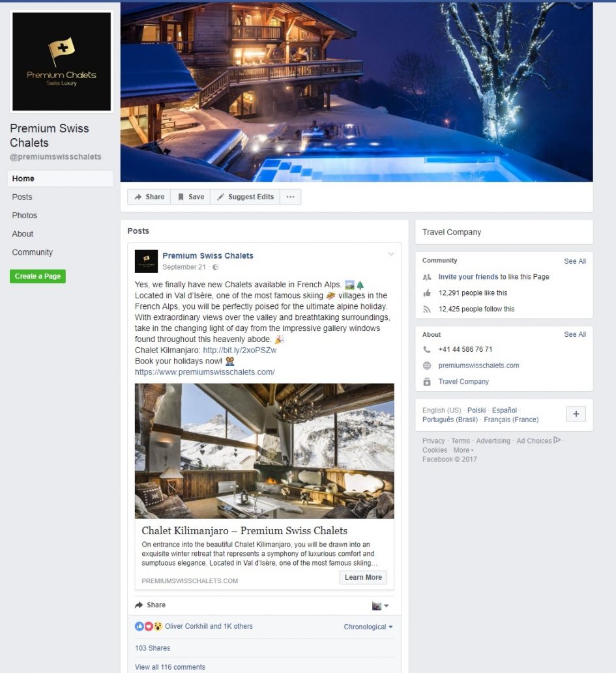The width and height of the screenshot is (616, 673).
Task: Save the page using Save button
Action: 191,197
